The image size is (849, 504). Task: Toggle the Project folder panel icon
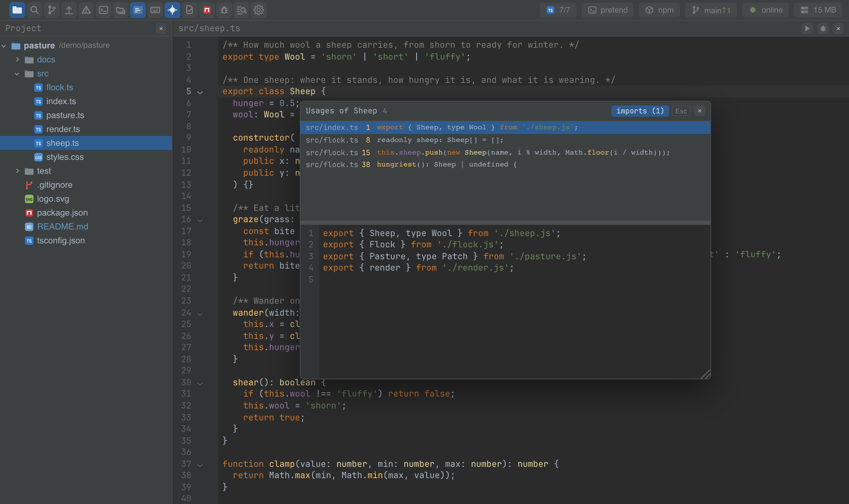coord(17,10)
